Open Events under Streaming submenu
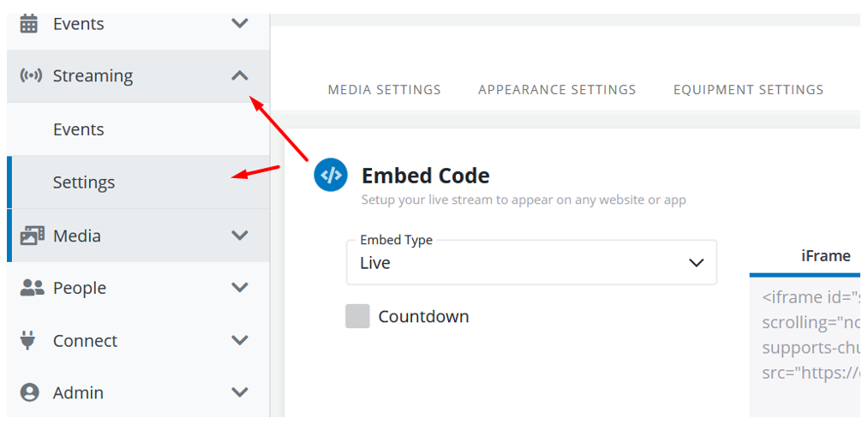Image resolution: width=868 pixels, height=436 pixels. 79,129
